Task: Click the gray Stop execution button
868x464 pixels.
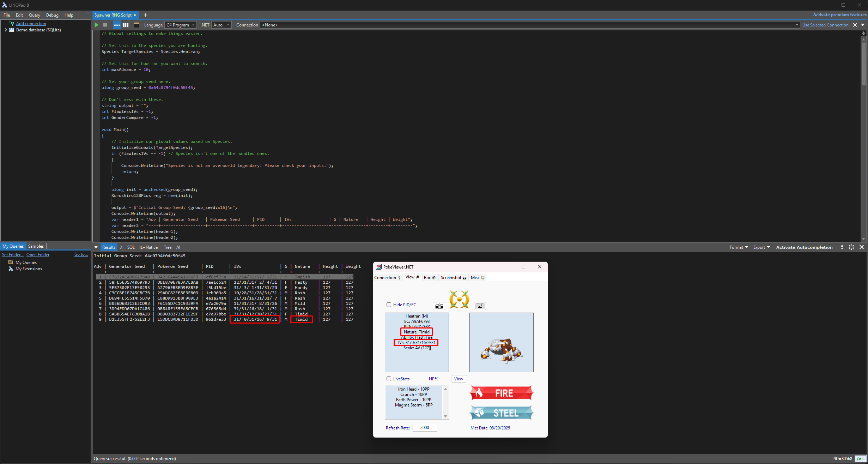Action: tap(105, 25)
